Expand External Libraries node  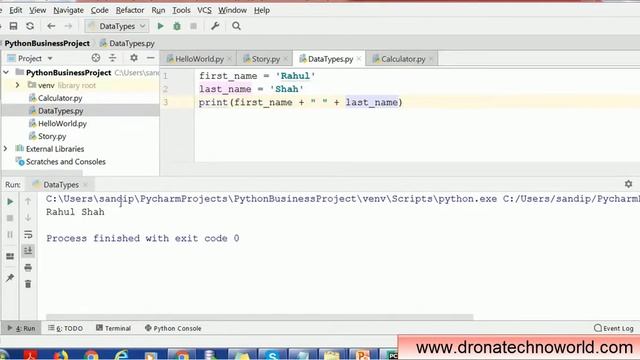point(6,149)
